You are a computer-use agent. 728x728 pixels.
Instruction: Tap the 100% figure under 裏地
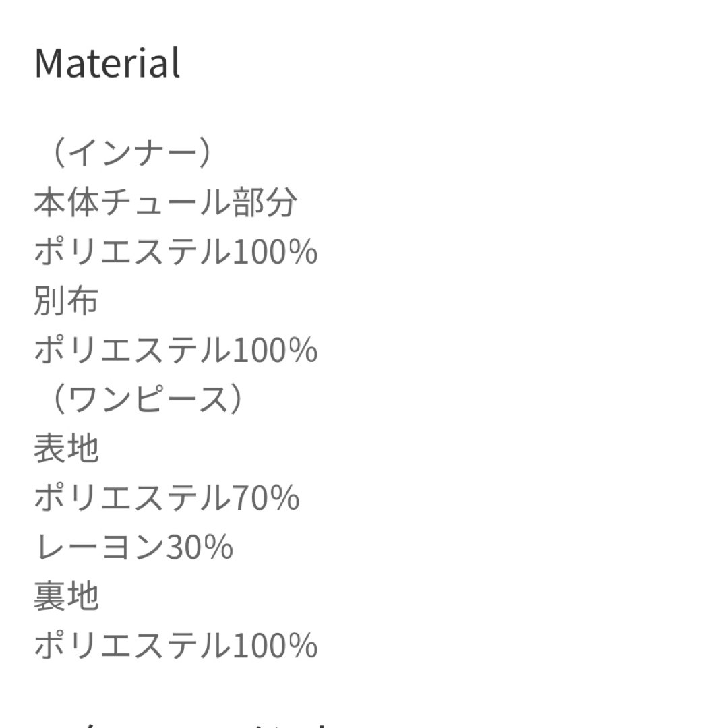click(275, 646)
